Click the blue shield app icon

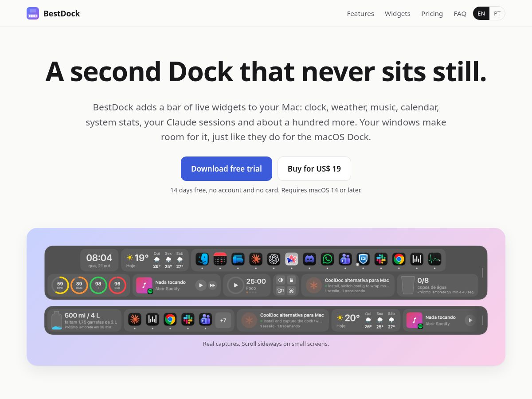pos(363,259)
